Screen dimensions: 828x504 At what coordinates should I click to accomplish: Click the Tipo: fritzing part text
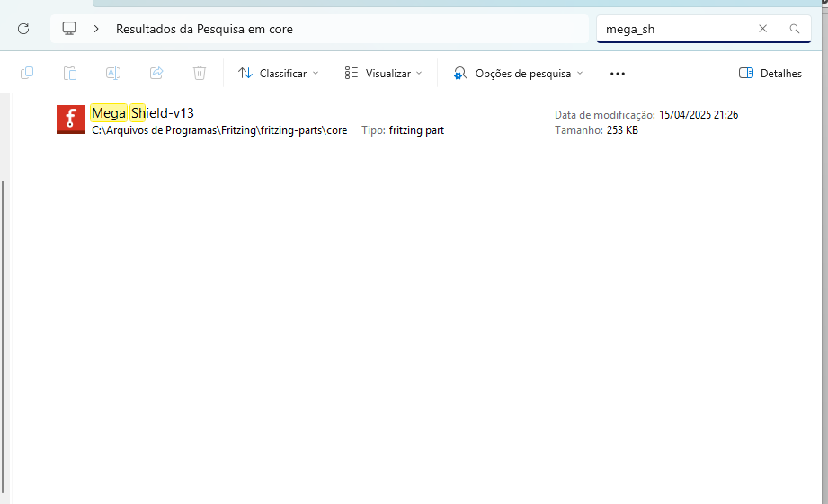pyautogui.click(x=403, y=130)
